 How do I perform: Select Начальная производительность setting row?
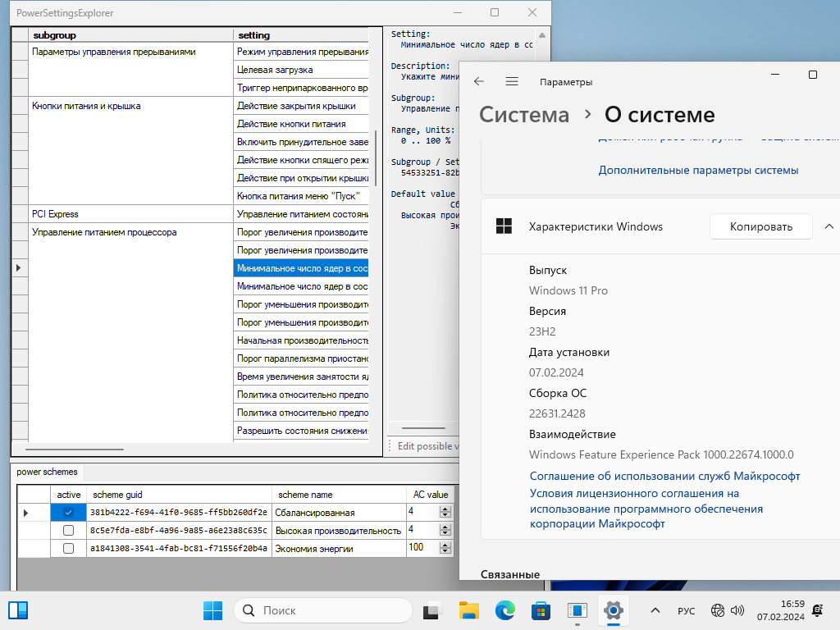click(x=301, y=340)
